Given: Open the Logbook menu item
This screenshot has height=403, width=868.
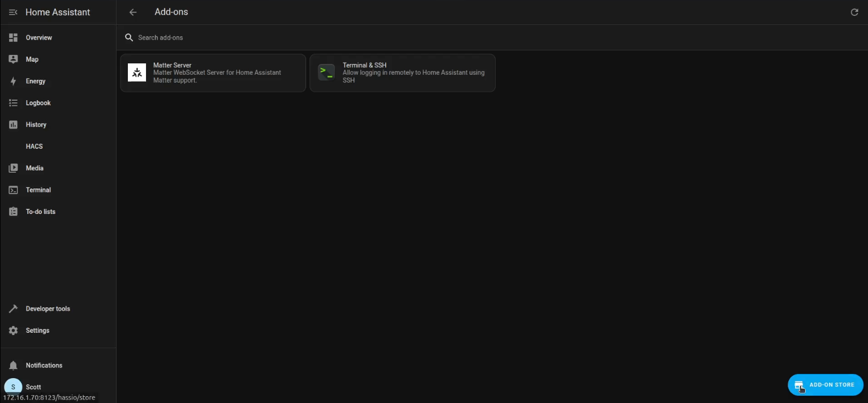Looking at the screenshot, I should pos(58,102).
